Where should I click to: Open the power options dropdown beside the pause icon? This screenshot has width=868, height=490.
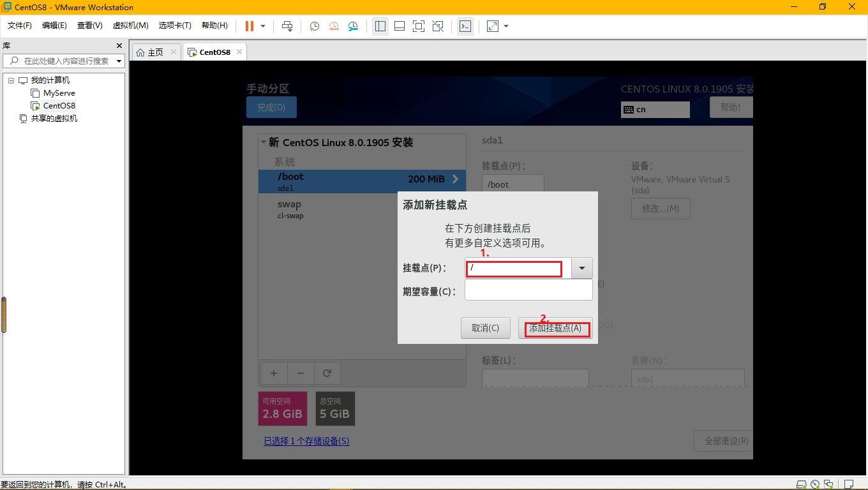(x=263, y=26)
